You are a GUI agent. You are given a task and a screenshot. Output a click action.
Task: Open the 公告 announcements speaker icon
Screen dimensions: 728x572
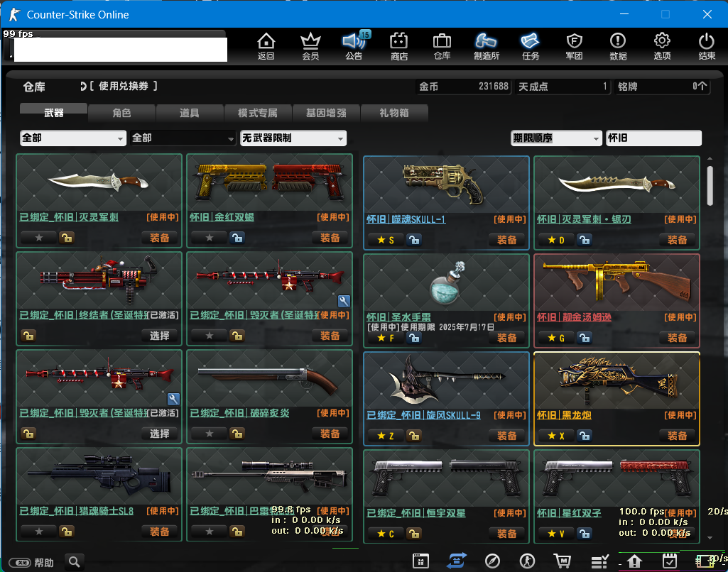click(x=354, y=46)
